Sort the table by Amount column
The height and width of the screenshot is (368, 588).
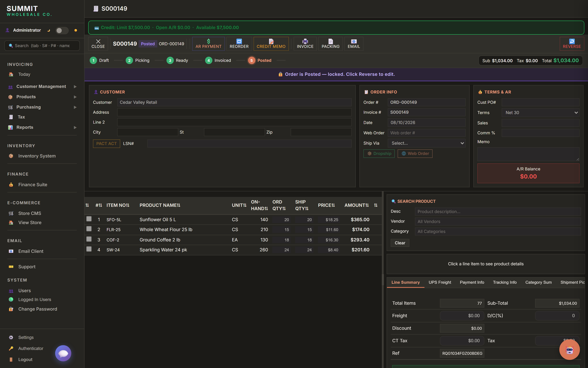(356, 205)
